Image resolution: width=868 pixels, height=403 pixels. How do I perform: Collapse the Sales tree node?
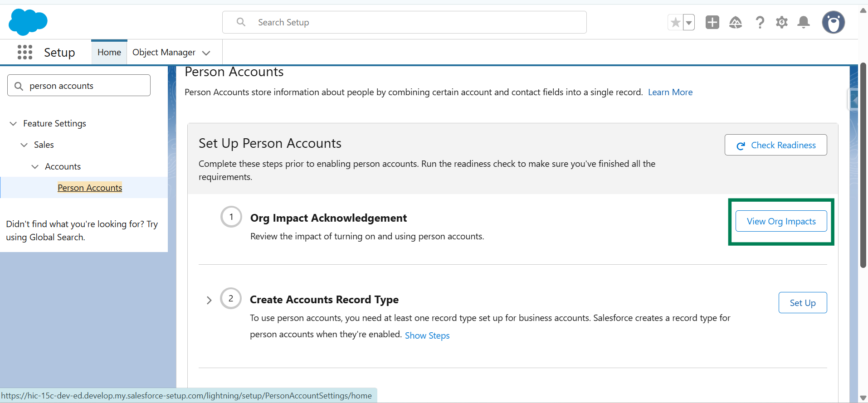coord(24,145)
